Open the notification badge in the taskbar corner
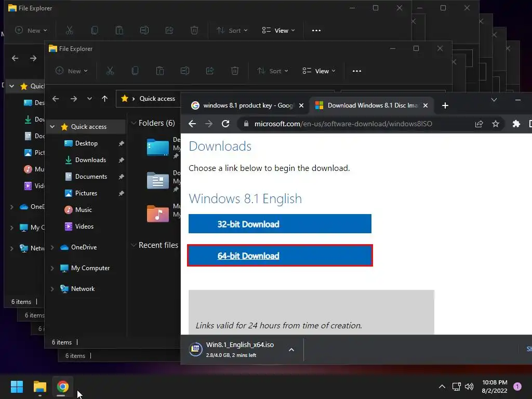This screenshot has height=399, width=532. point(517,387)
